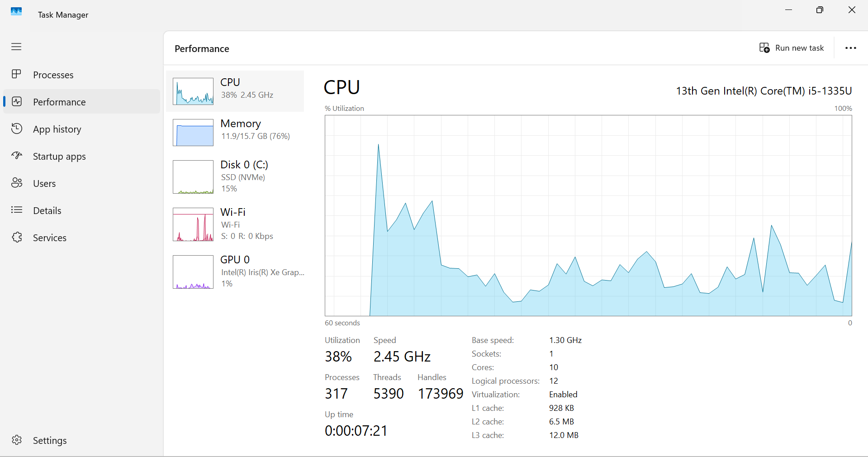
Task: Open the App history page
Action: coord(82,129)
